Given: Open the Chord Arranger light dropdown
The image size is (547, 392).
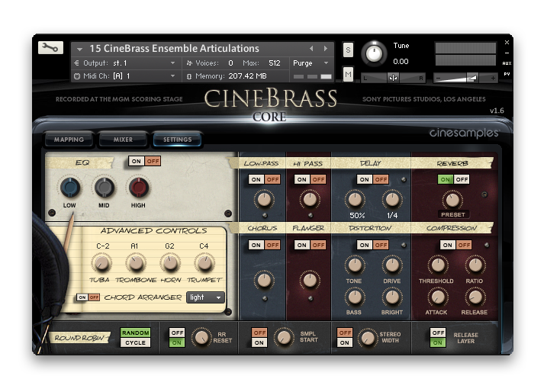Looking at the screenshot, I should [205, 297].
